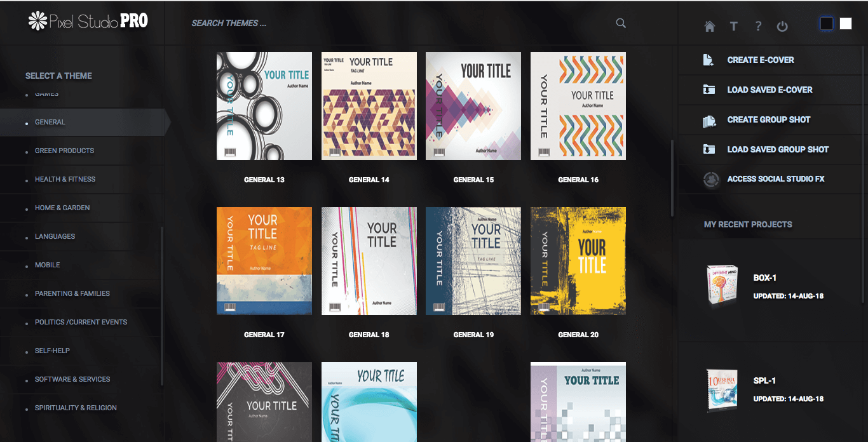Click the General 20 label
The width and height of the screenshot is (868, 442).
click(578, 335)
